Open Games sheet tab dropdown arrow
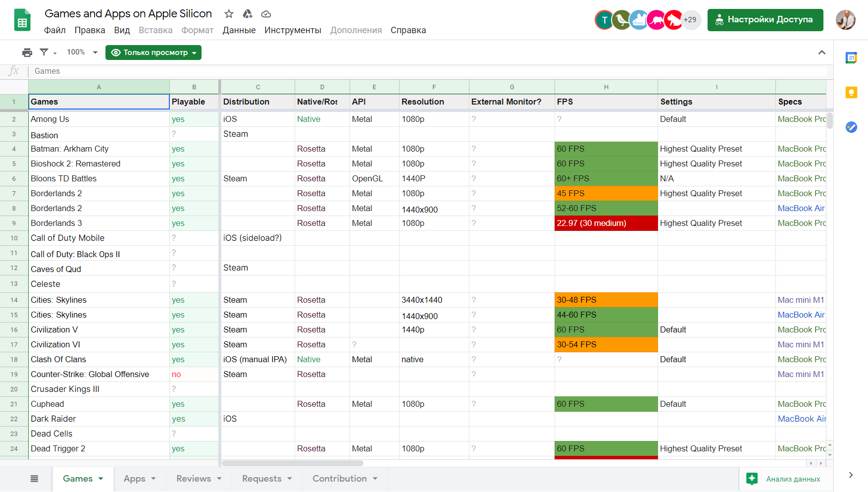Screen dimensions: 868x492 pos(101,479)
